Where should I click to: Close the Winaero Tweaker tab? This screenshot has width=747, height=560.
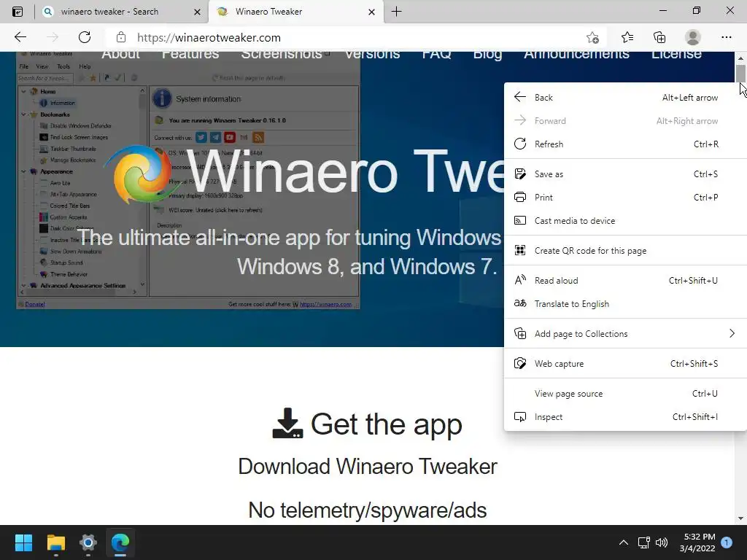(371, 12)
